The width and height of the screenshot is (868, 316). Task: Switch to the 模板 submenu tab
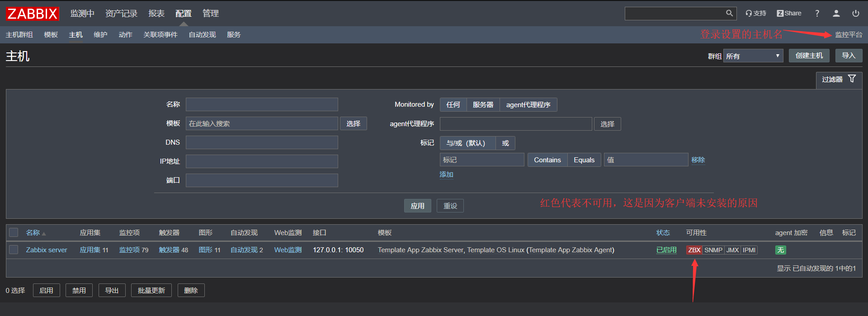pos(51,35)
